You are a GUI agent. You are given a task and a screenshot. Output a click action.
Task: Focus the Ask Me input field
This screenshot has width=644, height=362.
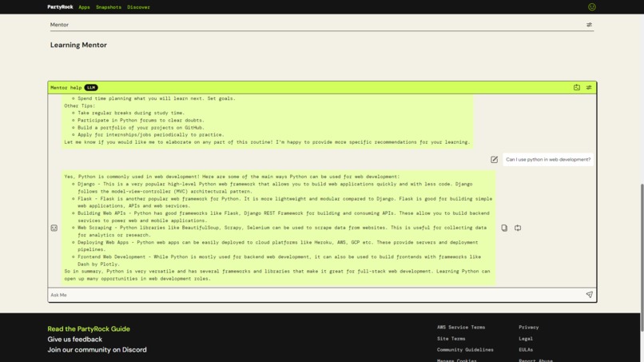pyautogui.click(x=316, y=295)
